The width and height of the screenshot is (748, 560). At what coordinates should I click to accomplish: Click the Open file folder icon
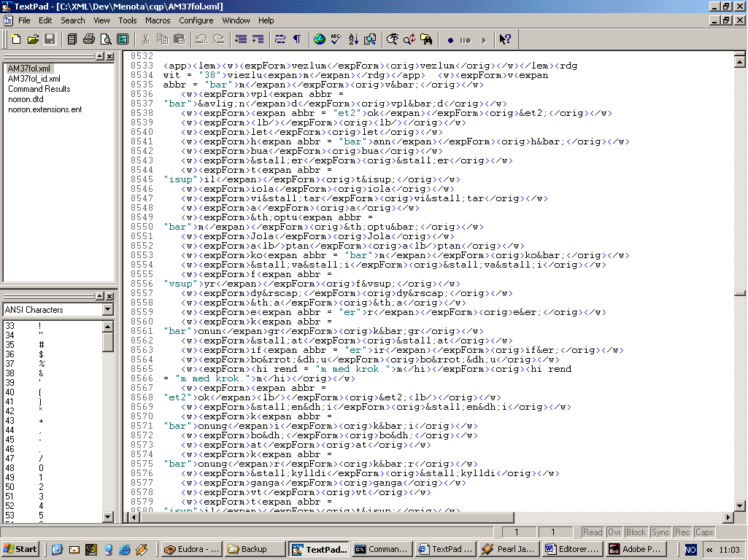click(34, 39)
